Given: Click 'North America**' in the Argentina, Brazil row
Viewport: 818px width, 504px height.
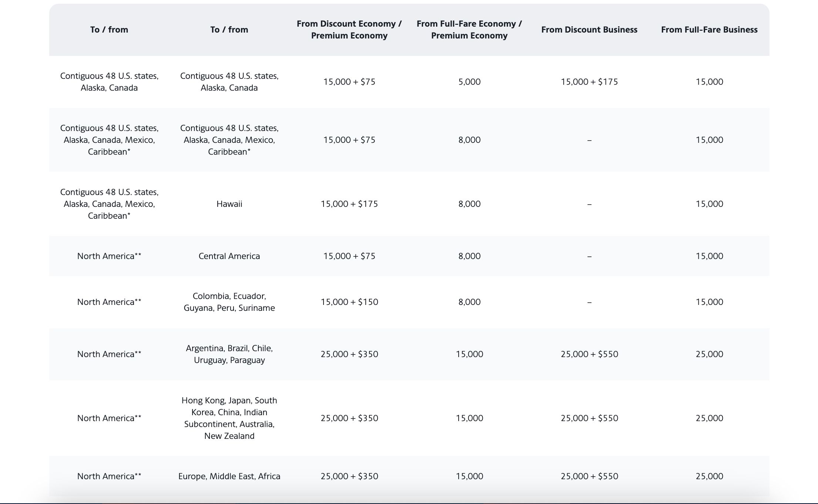Looking at the screenshot, I should tap(109, 354).
